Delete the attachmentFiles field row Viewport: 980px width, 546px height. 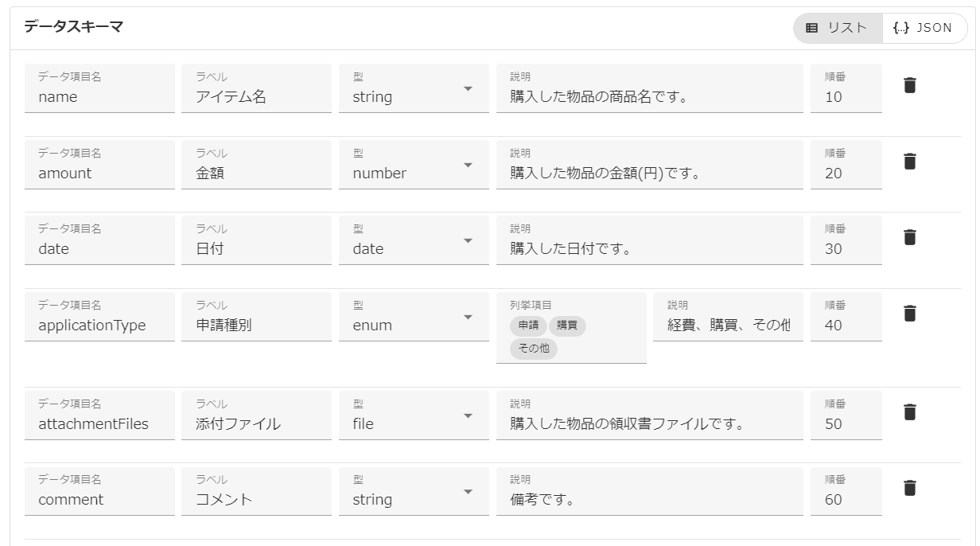click(x=910, y=412)
